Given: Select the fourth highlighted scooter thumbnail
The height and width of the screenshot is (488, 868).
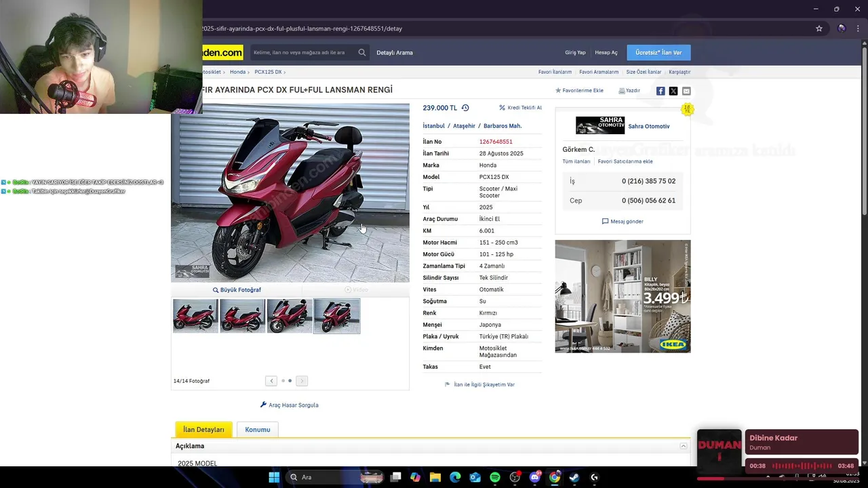Looking at the screenshot, I should [337, 316].
